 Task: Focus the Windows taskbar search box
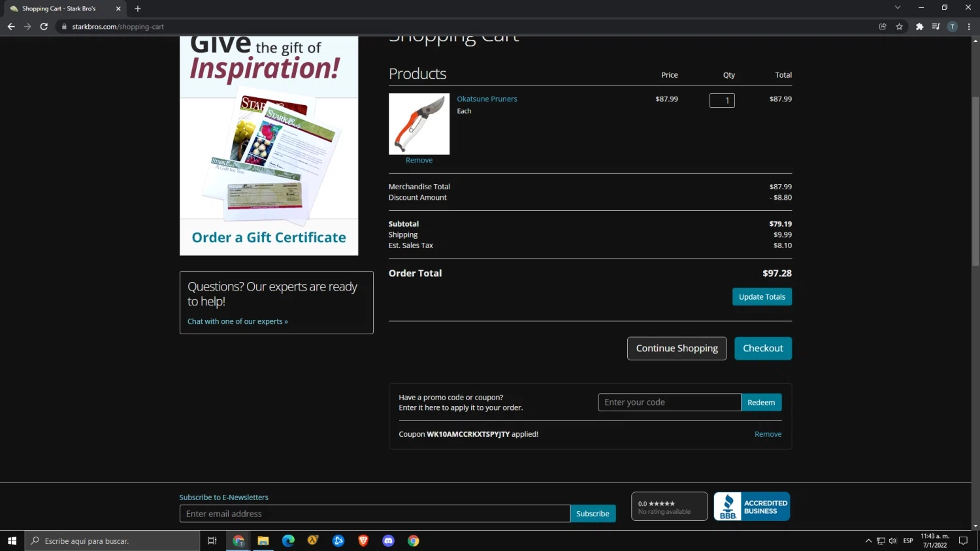tap(112, 541)
